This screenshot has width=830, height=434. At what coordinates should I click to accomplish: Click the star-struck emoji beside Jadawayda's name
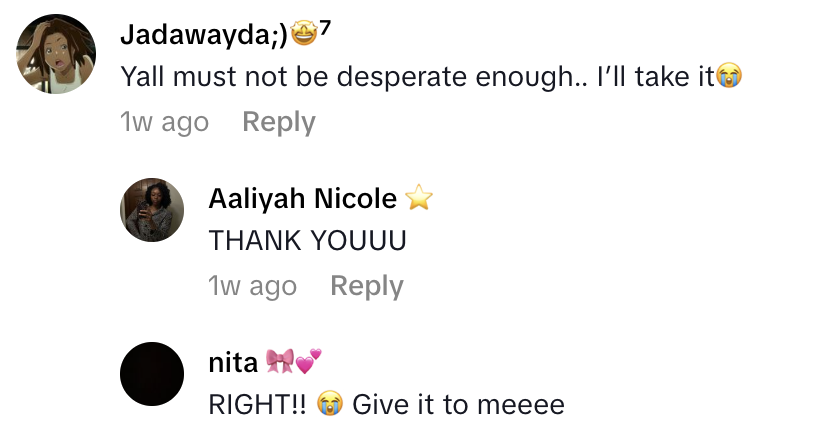click(x=302, y=35)
